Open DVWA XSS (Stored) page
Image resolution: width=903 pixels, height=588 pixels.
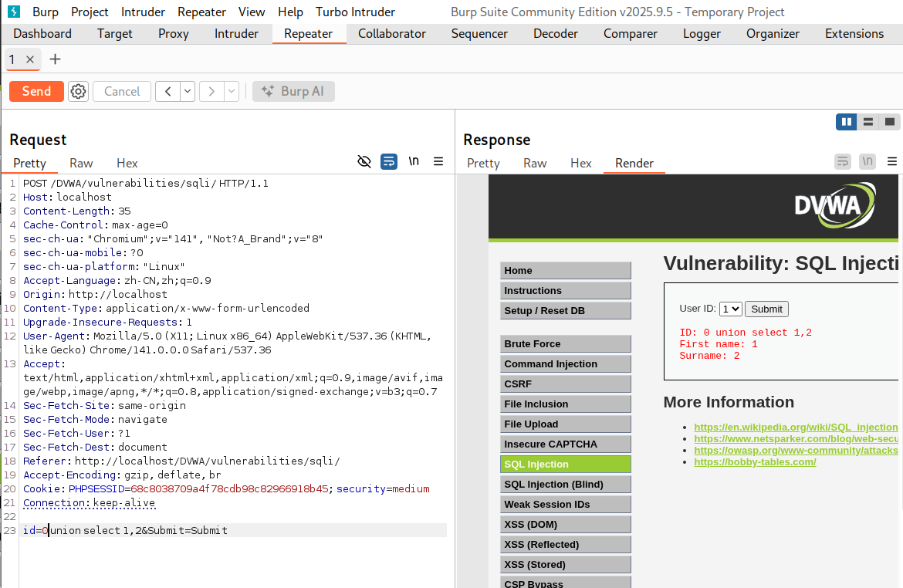click(566, 564)
